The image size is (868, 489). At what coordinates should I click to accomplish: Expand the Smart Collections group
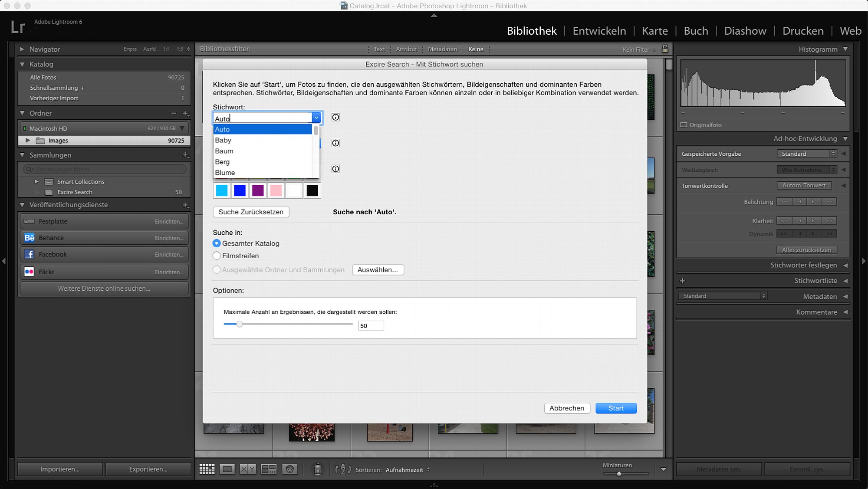click(x=36, y=181)
